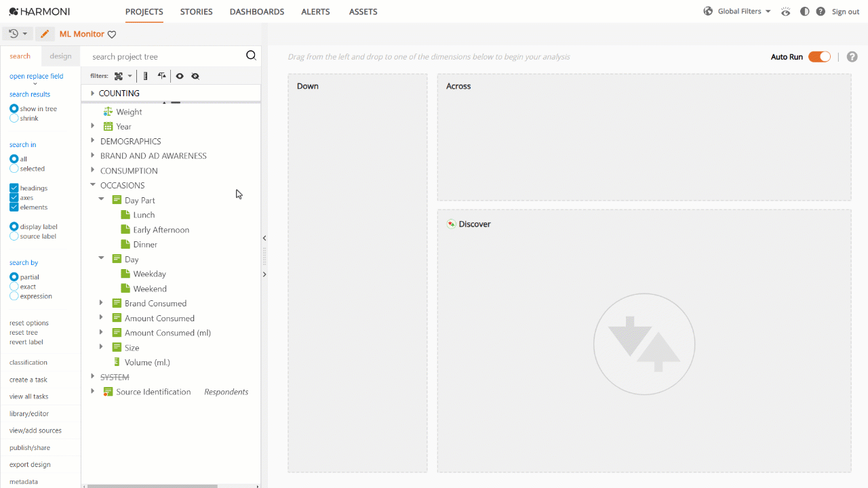Uncheck the headings checkbox
The height and width of the screenshot is (488, 868).
14,188
